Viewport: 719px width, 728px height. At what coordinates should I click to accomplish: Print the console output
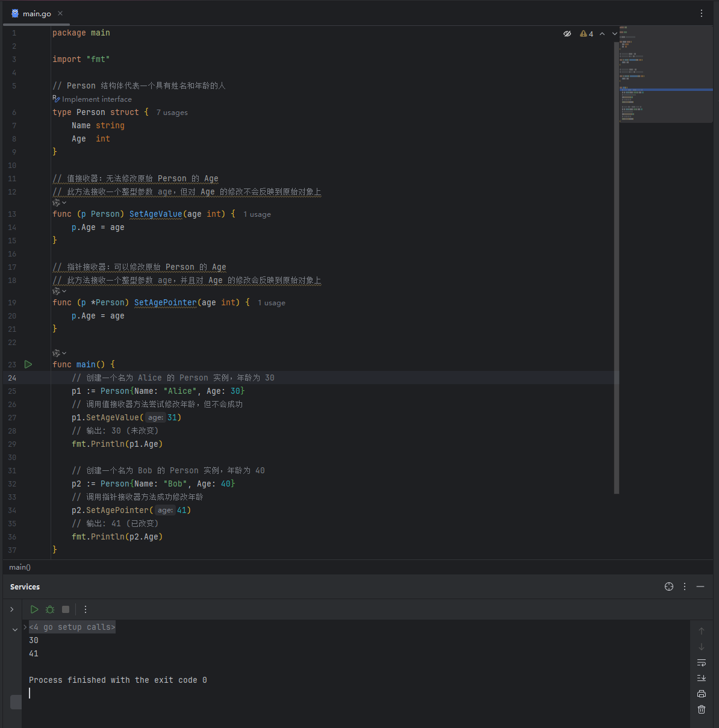click(702, 694)
